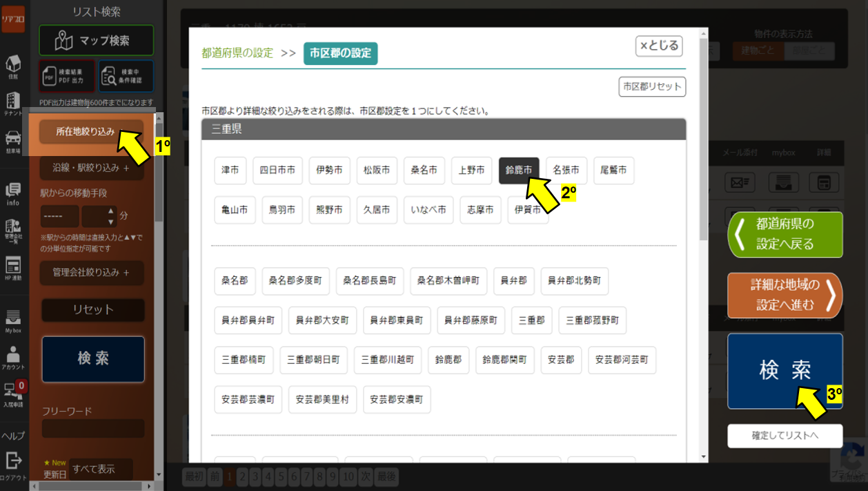Image resolution: width=868 pixels, height=491 pixels.
Task: Click the 検索結果PDF出力 icon button
Action: pos(67,77)
